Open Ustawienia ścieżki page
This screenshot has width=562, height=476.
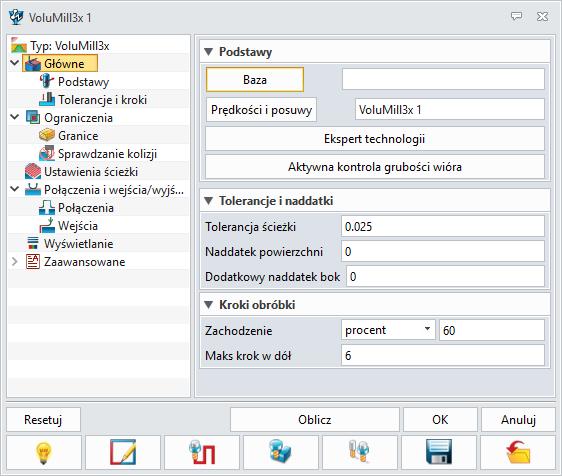pyautogui.click(x=91, y=172)
